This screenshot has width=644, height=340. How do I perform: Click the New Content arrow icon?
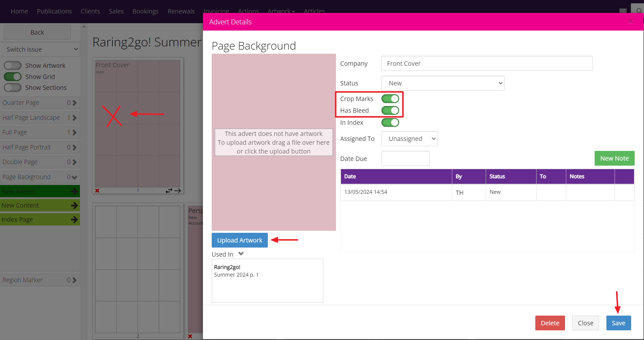(74, 206)
